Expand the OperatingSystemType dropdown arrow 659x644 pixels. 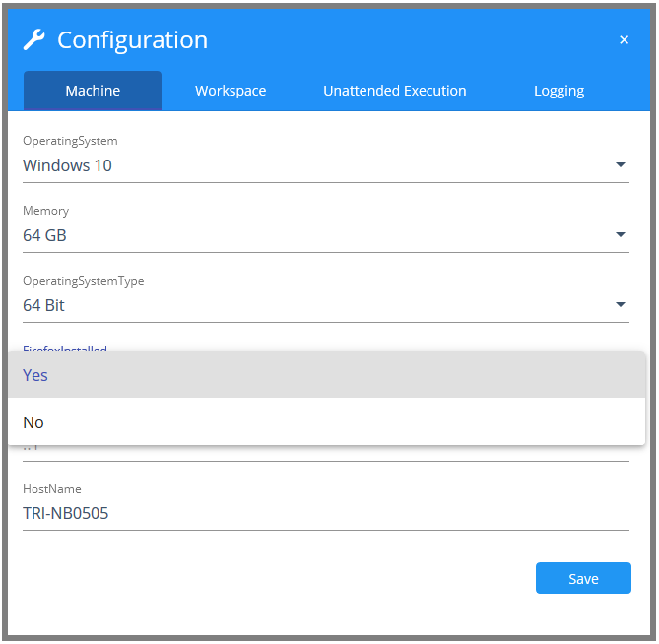point(621,305)
